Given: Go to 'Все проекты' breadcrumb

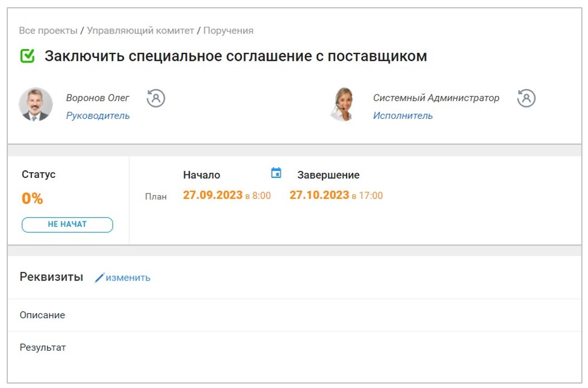Looking at the screenshot, I should click(48, 31).
